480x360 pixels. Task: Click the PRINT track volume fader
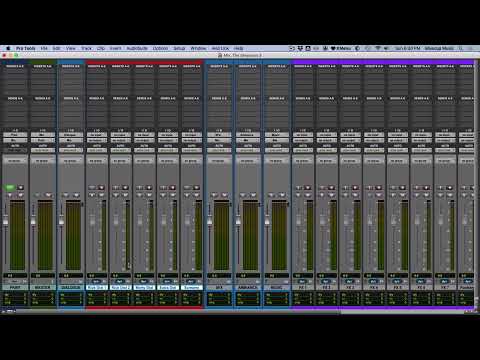[6, 220]
